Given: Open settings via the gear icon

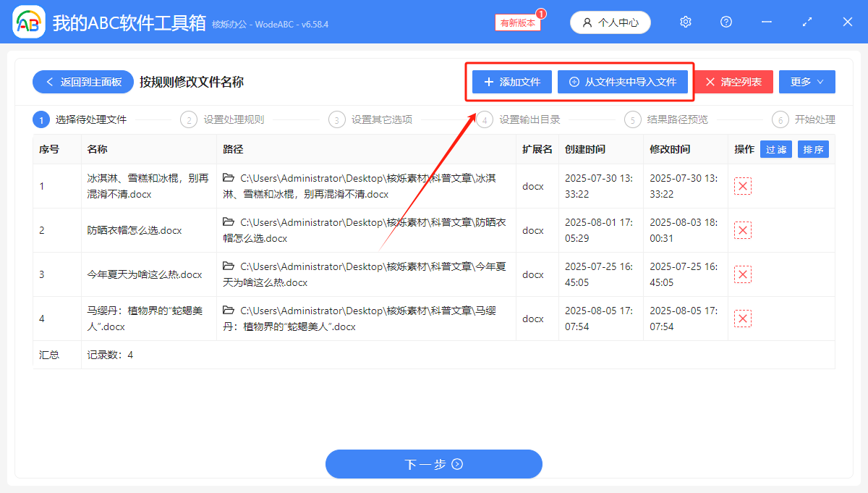Looking at the screenshot, I should [685, 22].
